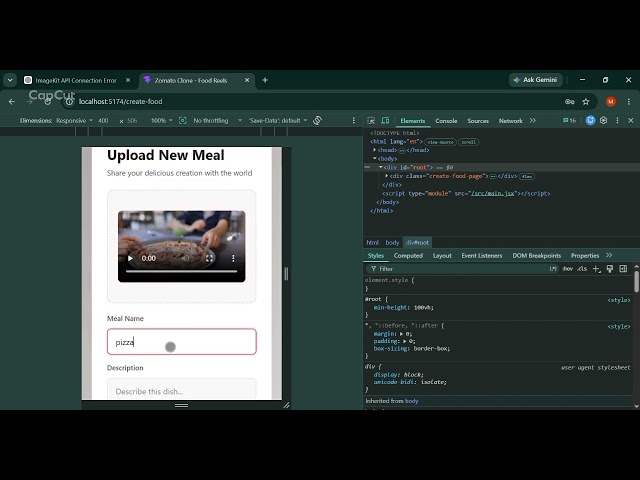Viewport: 640px width, 480px height.
Task: Expand the head element node
Action: click(x=374, y=150)
